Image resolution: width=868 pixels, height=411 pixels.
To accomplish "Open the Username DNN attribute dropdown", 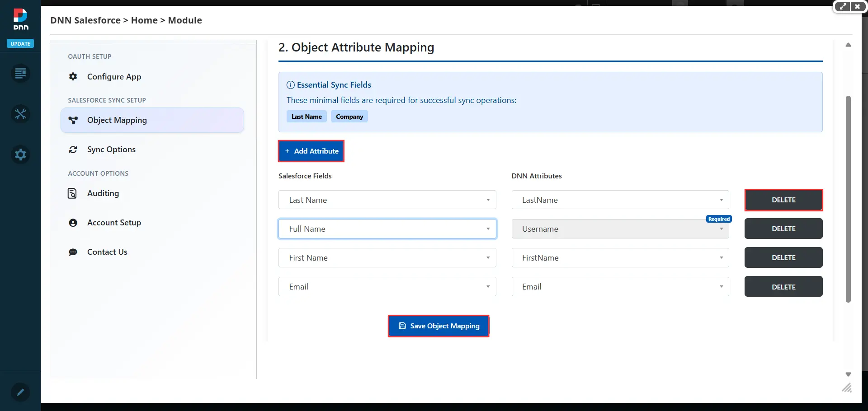I will click(620, 229).
